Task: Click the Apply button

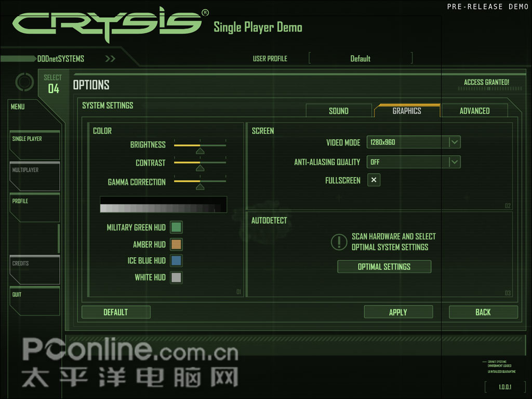Action: click(x=398, y=312)
